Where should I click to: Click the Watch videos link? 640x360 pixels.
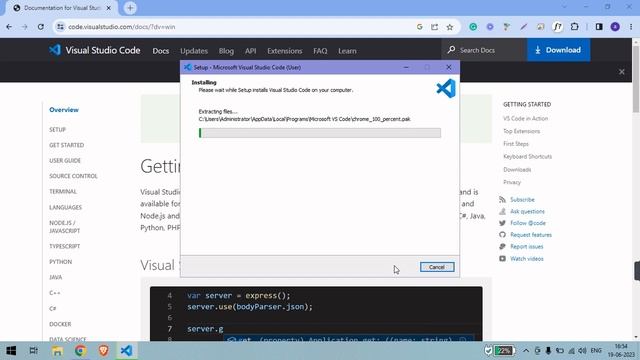(x=527, y=259)
